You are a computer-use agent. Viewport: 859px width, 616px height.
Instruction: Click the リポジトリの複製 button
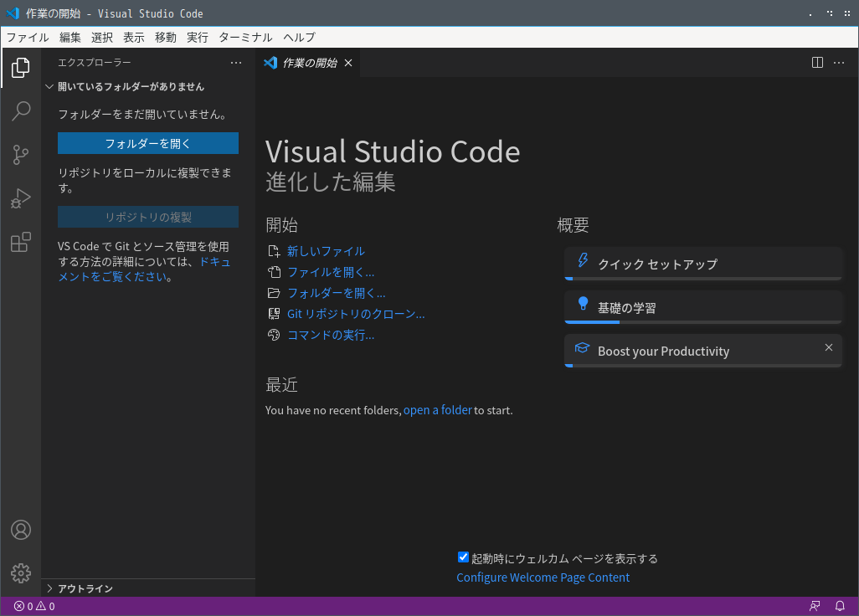pyautogui.click(x=148, y=217)
